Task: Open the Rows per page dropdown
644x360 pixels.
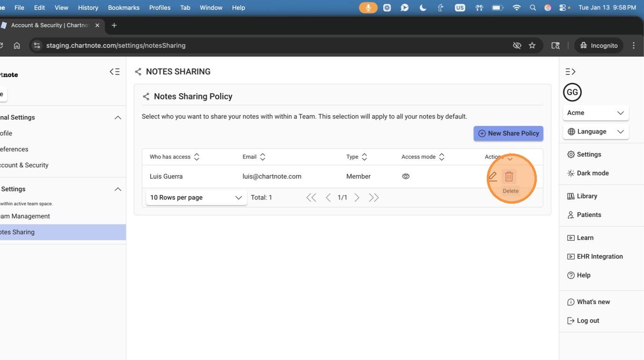Action: (x=196, y=198)
